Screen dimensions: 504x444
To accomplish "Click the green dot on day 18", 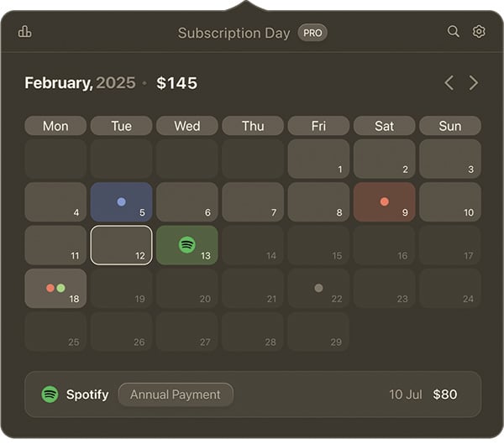I will (60, 288).
